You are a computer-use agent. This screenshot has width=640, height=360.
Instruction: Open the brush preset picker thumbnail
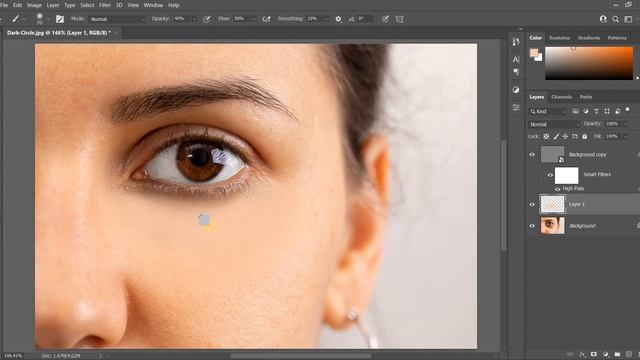(40, 18)
